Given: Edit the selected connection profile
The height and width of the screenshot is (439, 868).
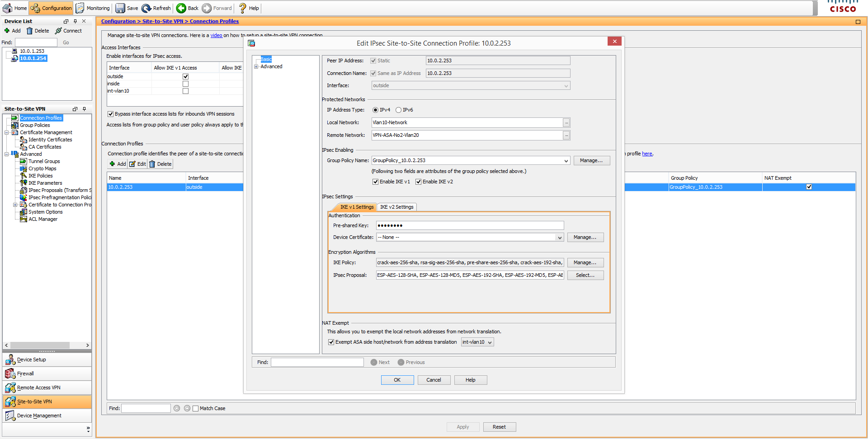Looking at the screenshot, I should 137,164.
